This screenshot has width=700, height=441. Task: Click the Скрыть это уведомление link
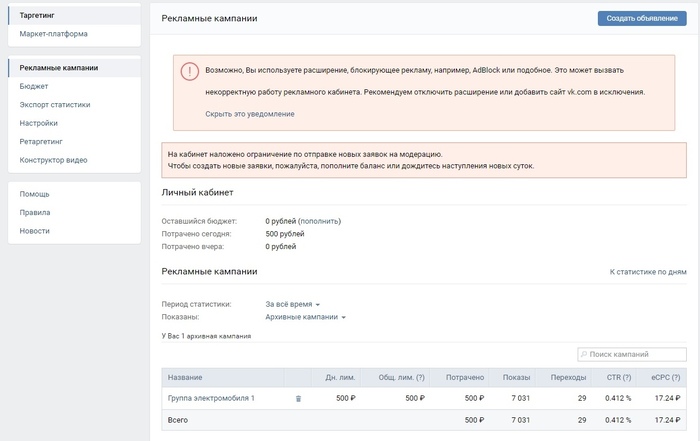[x=250, y=114]
